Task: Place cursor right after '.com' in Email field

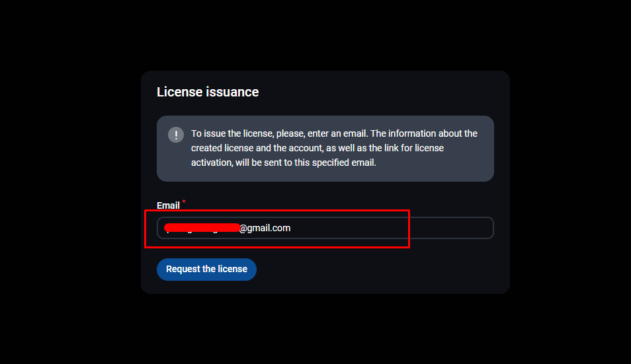Action: pyautogui.click(x=291, y=228)
